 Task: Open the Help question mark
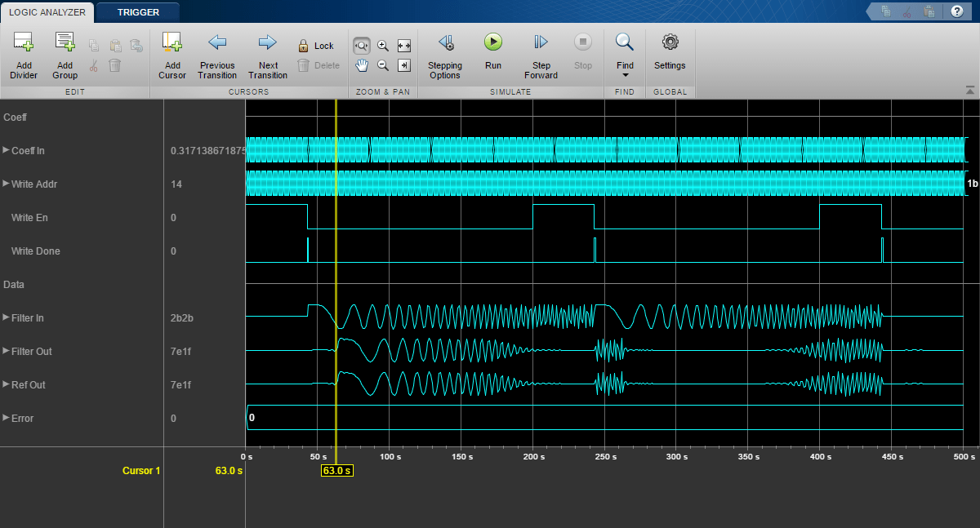[955, 11]
